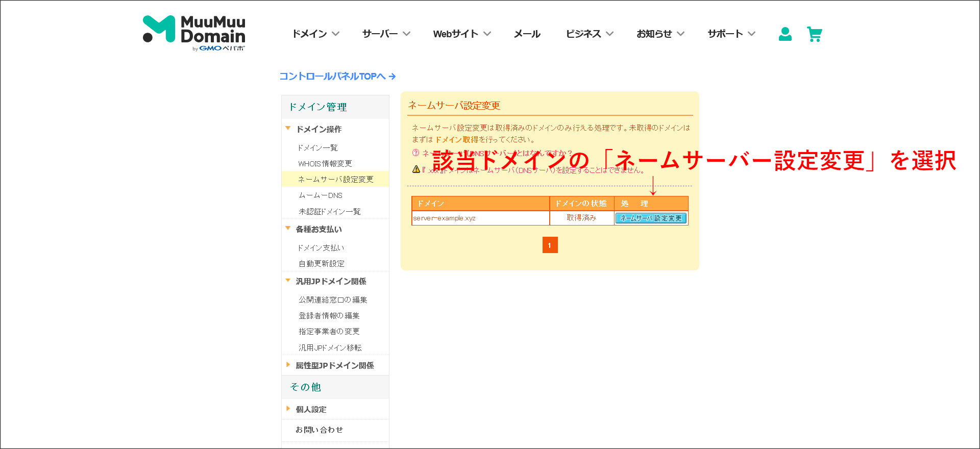Open the user account icon
The width and height of the screenshot is (980, 449).
pos(785,34)
